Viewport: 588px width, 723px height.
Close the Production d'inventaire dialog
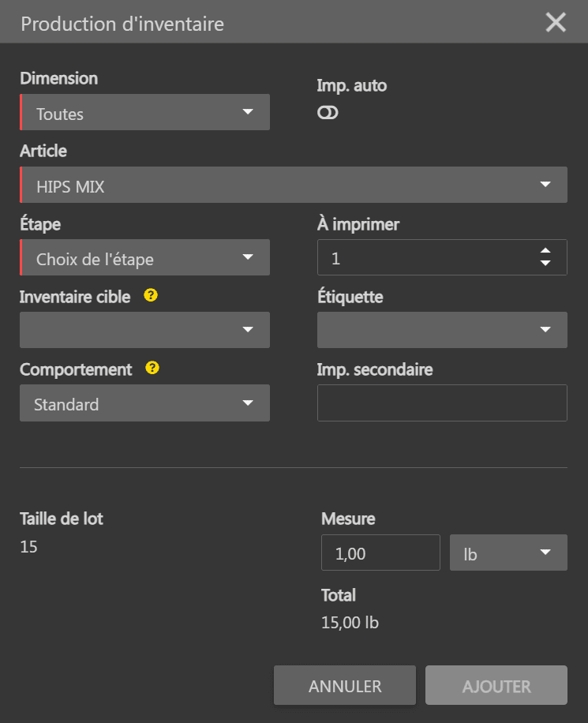pyautogui.click(x=556, y=23)
